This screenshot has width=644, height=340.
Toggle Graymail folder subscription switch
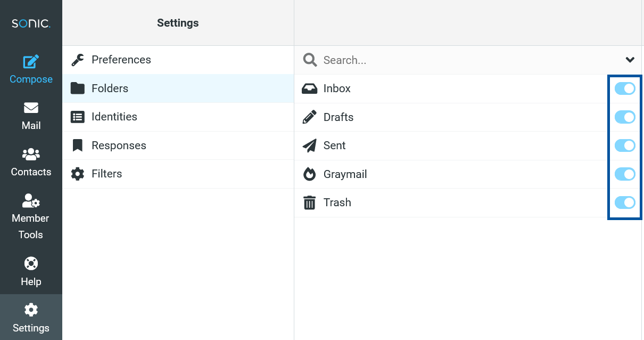[x=625, y=174]
